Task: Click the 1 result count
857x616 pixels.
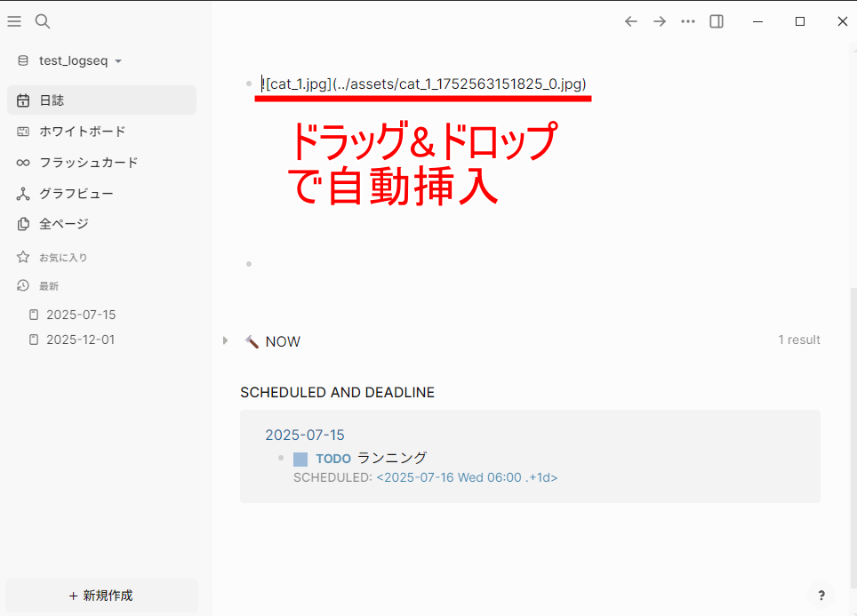Action: [799, 340]
